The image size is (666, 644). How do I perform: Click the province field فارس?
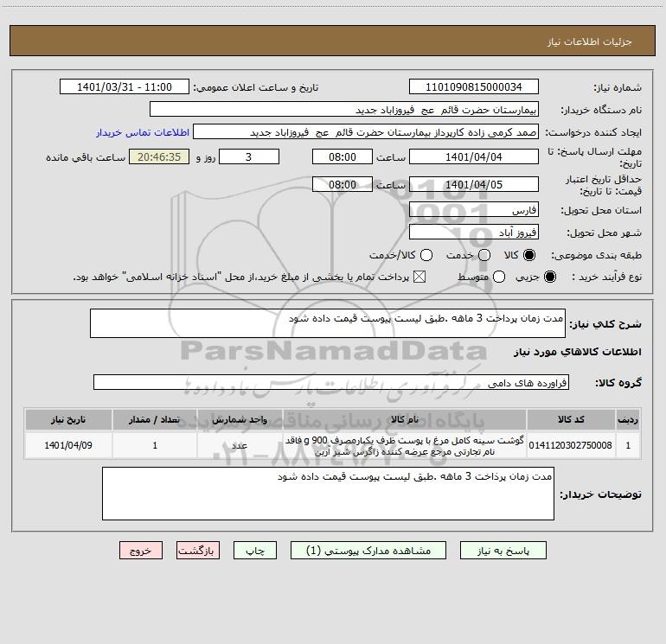click(474, 210)
